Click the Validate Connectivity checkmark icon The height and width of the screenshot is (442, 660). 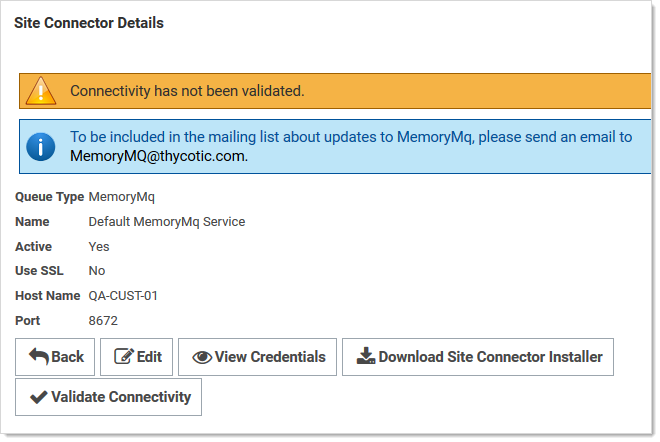coord(38,397)
